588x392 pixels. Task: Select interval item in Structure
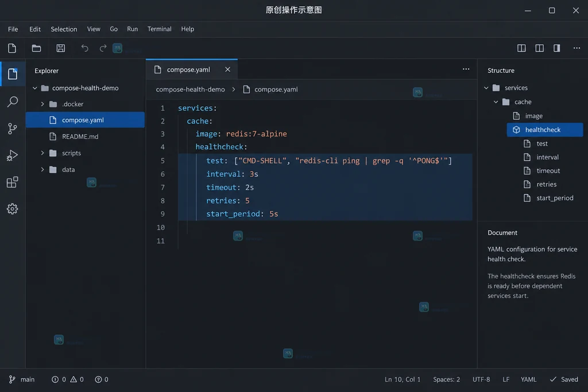(547, 157)
